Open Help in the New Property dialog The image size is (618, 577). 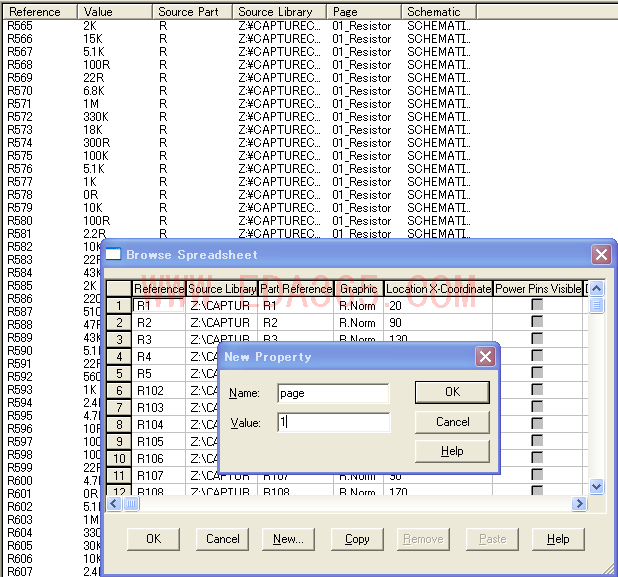[x=452, y=451]
